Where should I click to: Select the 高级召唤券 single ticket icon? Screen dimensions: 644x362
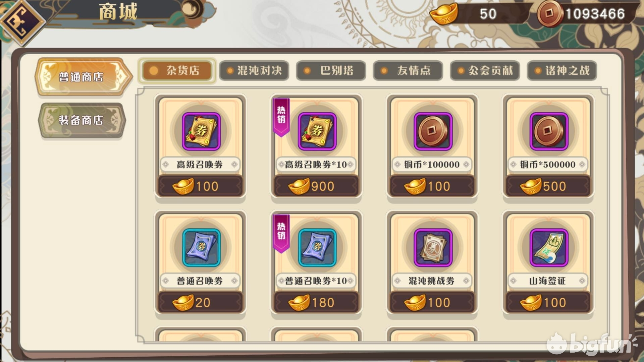tap(201, 131)
